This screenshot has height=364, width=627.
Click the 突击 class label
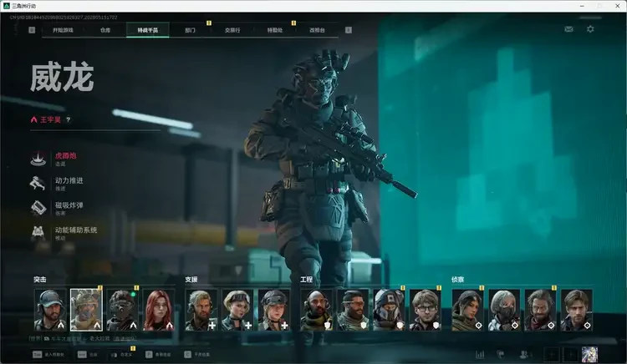point(40,280)
